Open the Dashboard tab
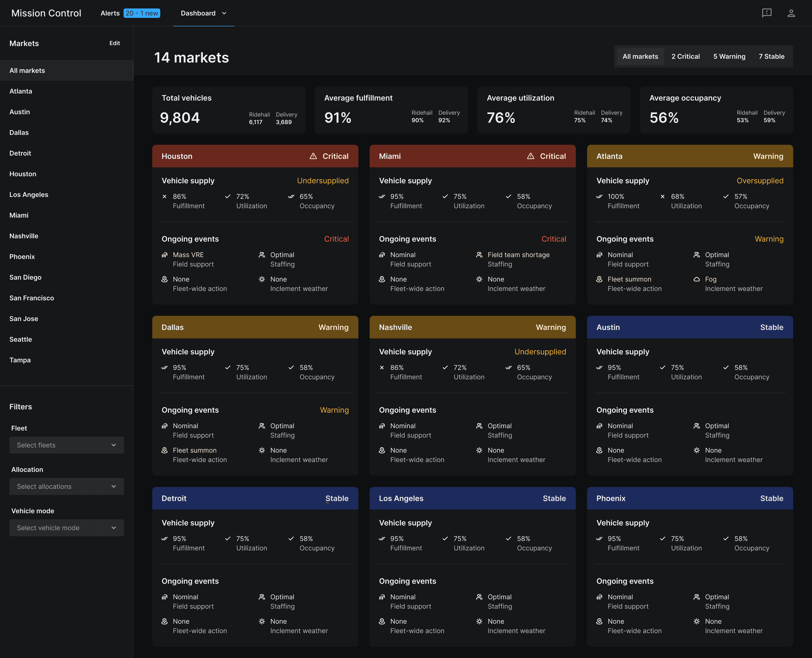Viewport: 812px width, 658px height. pyautogui.click(x=203, y=13)
